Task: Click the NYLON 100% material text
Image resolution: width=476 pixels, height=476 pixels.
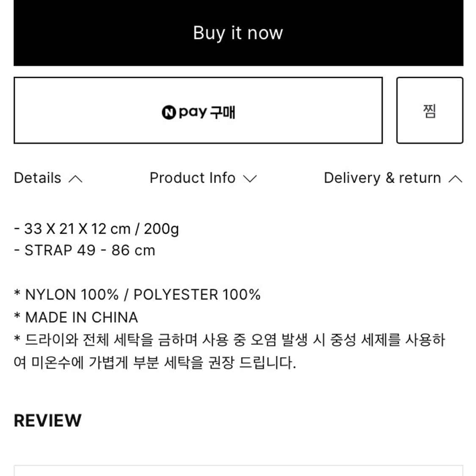Action: (x=72, y=295)
